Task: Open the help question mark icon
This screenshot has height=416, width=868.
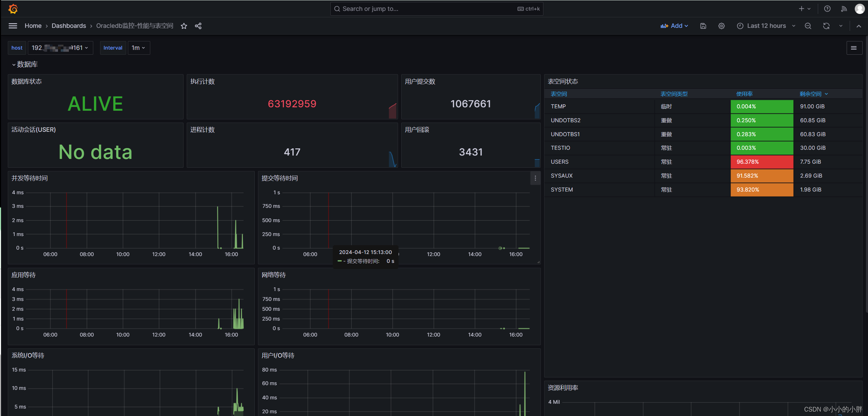Action: [x=827, y=9]
